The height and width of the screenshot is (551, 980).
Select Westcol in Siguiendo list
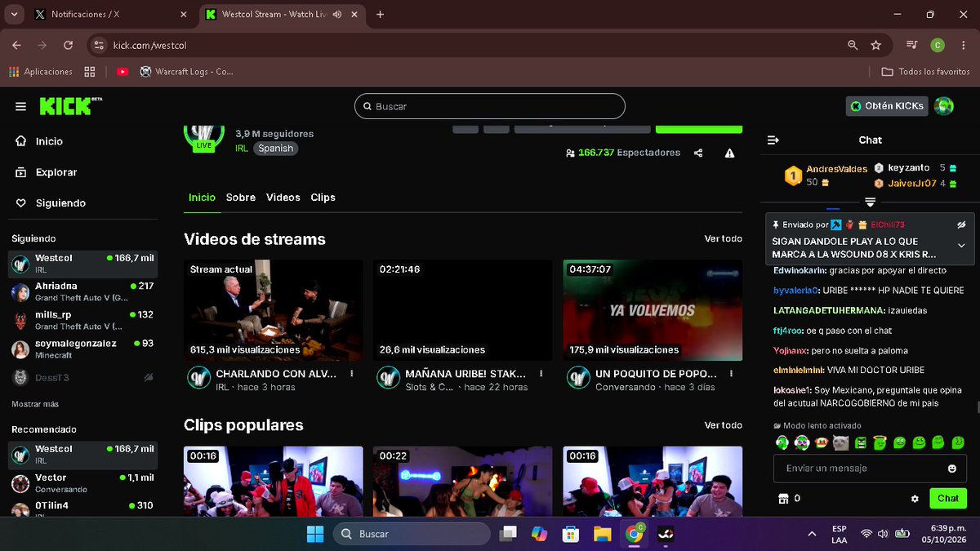pyautogui.click(x=82, y=264)
